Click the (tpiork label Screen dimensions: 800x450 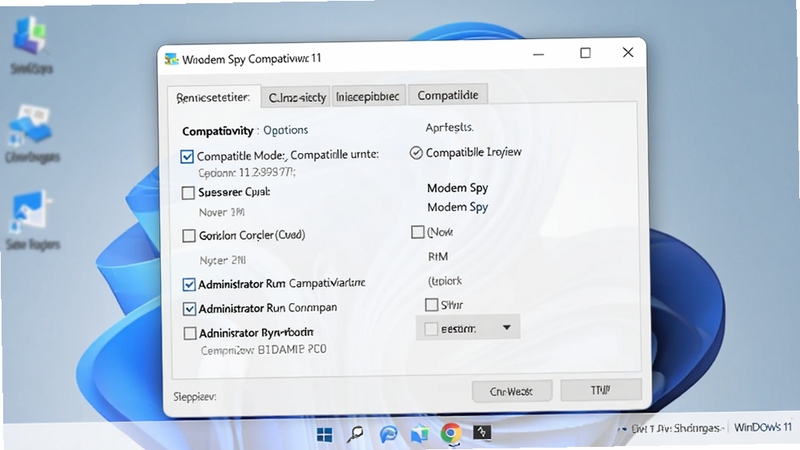[445, 281]
